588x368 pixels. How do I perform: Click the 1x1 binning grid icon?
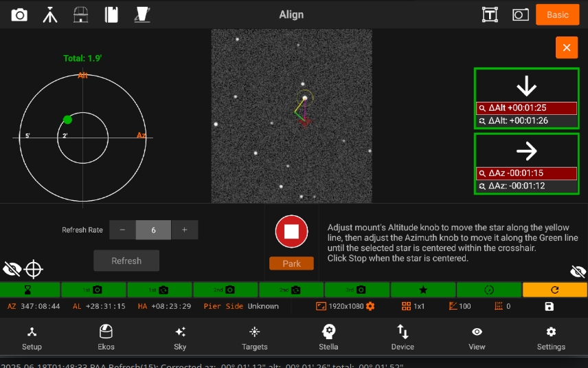coord(406,306)
